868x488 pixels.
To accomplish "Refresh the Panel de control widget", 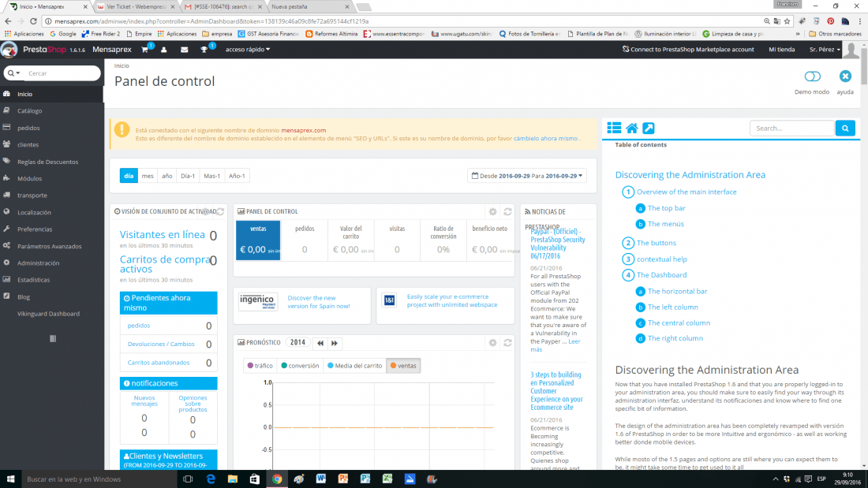I will click(x=507, y=211).
